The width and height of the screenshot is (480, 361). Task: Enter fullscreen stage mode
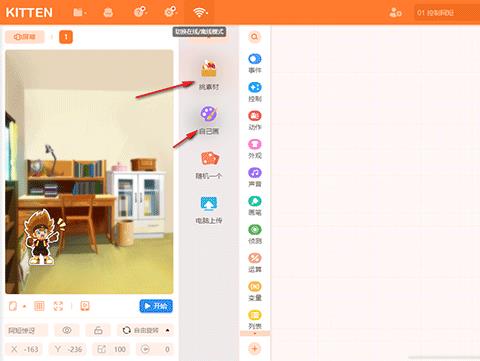point(58,306)
